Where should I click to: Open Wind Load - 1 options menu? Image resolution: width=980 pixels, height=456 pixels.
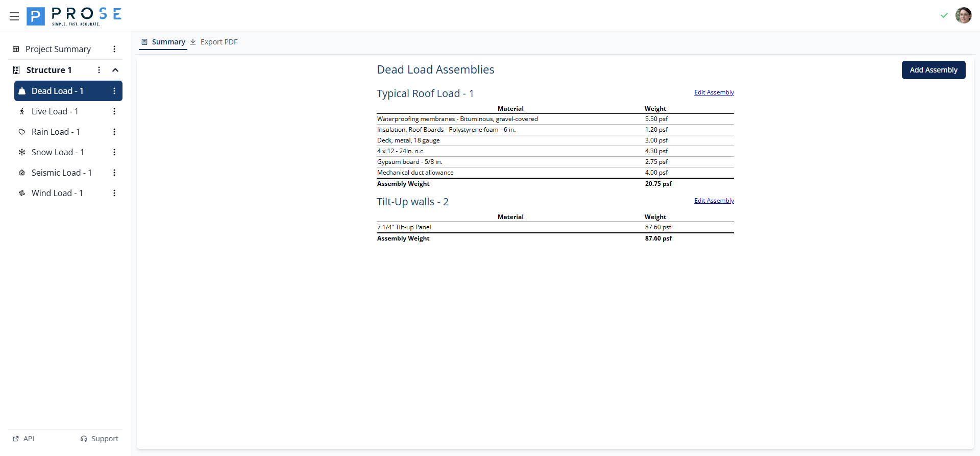pyautogui.click(x=114, y=193)
